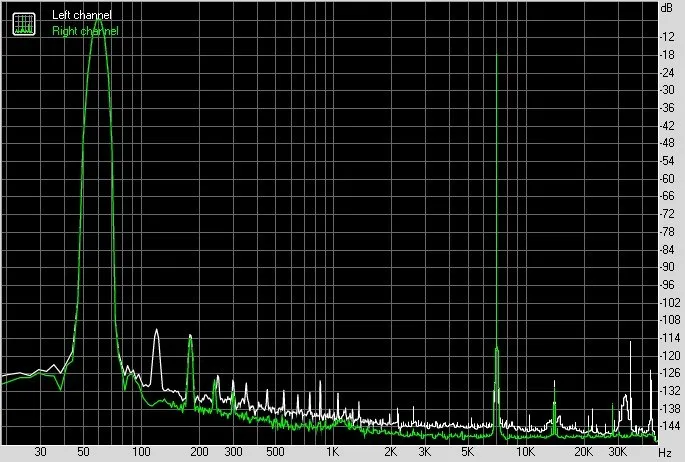Click the -60 dB scale value
Screen dimensions: 685x462
click(667, 179)
